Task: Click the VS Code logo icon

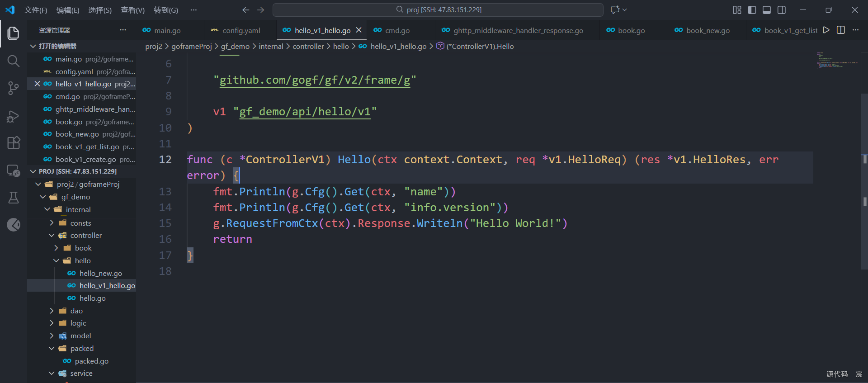Action: [x=10, y=9]
